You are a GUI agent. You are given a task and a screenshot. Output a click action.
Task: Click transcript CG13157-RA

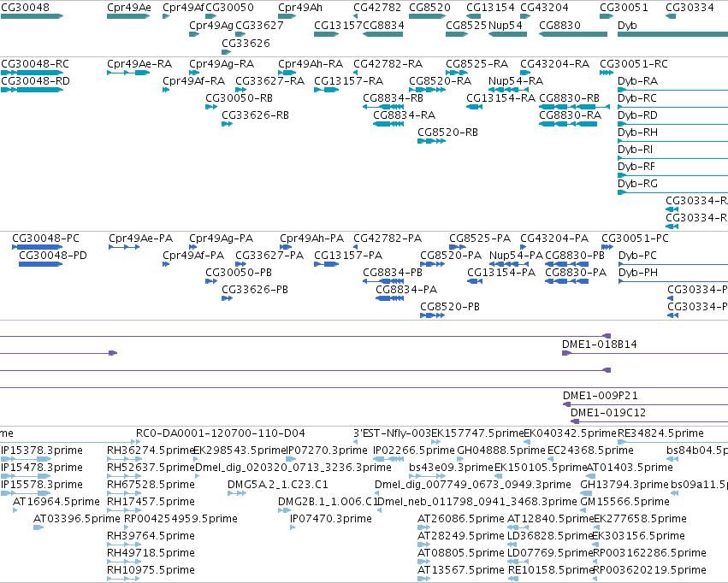click(348, 81)
